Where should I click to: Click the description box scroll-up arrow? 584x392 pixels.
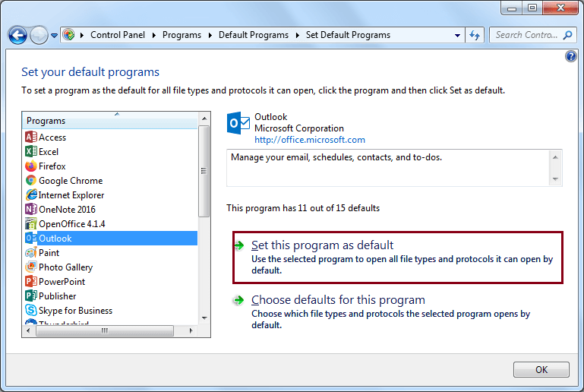click(555, 157)
